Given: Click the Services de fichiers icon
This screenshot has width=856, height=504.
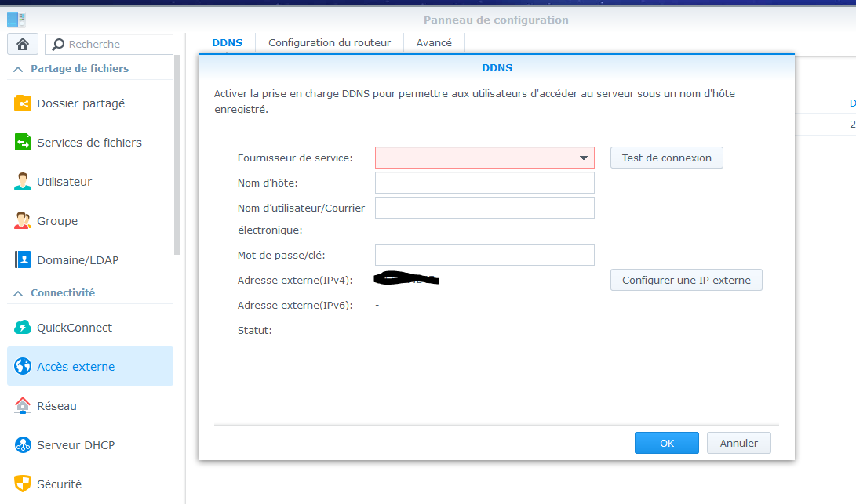Looking at the screenshot, I should pos(23,143).
